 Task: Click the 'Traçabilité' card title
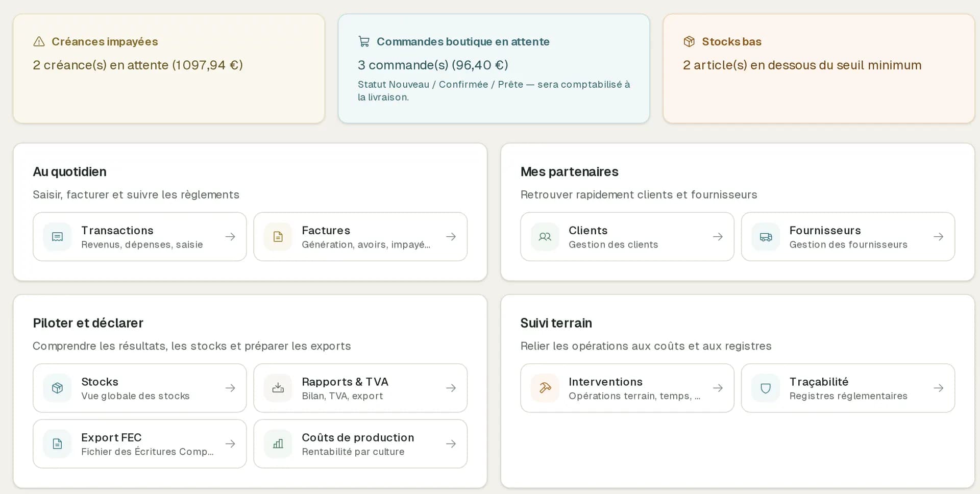click(x=819, y=382)
